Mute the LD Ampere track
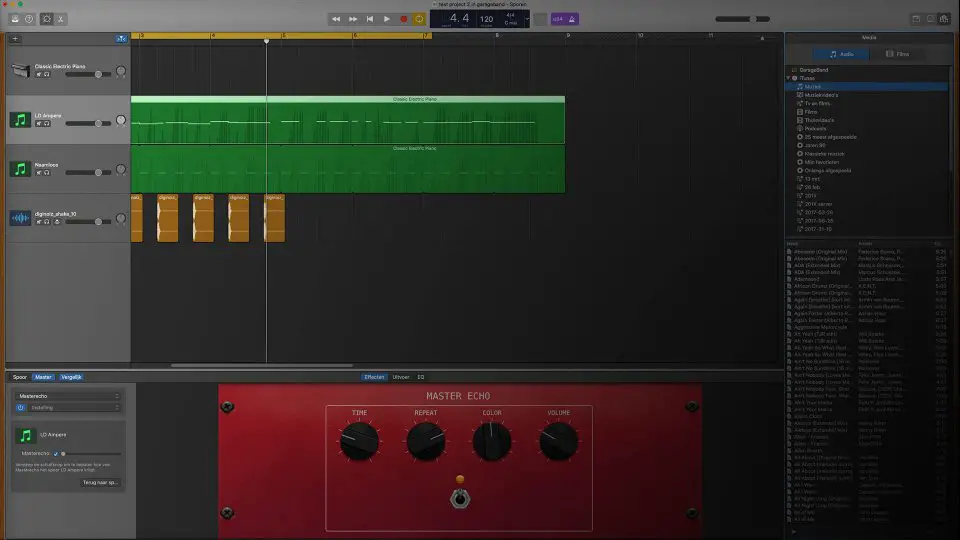The height and width of the screenshot is (540, 960). click(x=39, y=124)
